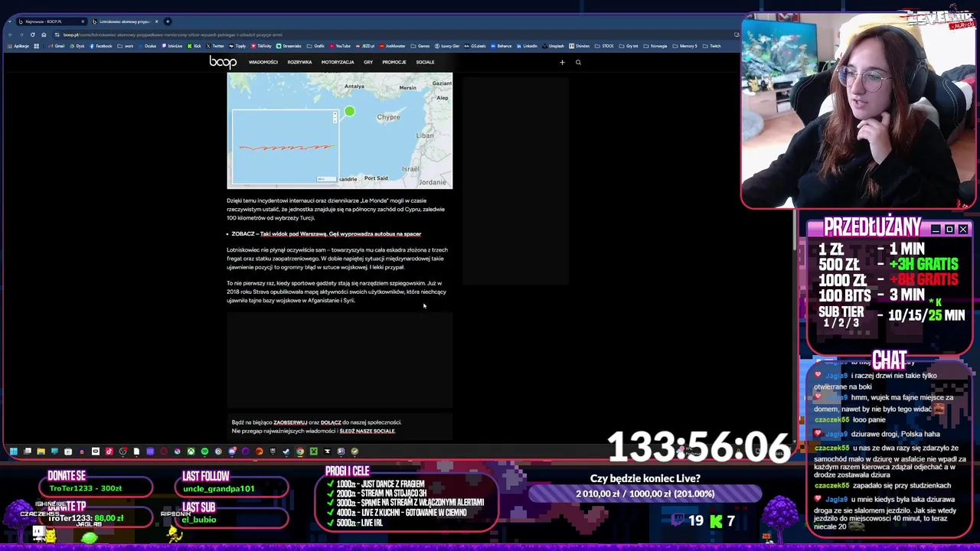Open Steam from the taskbar
The width and height of the screenshot is (980, 551).
[286, 452]
